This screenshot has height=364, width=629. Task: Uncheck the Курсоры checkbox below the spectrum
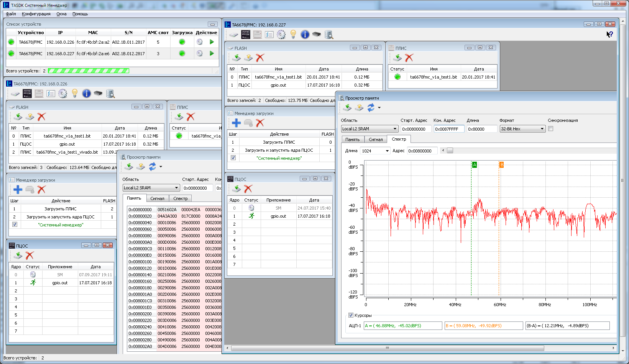point(351,315)
